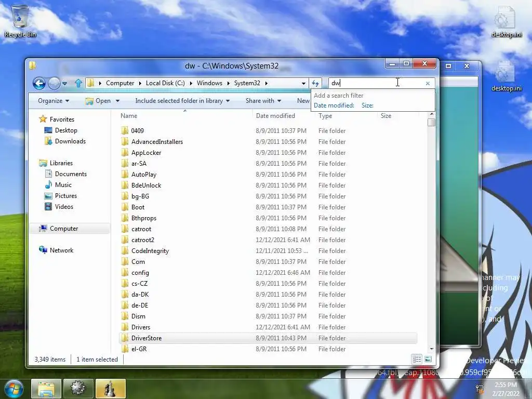Viewport: 532px width, 399px height.
Task: Select the AutoPlay folder icon
Action: [125, 175]
